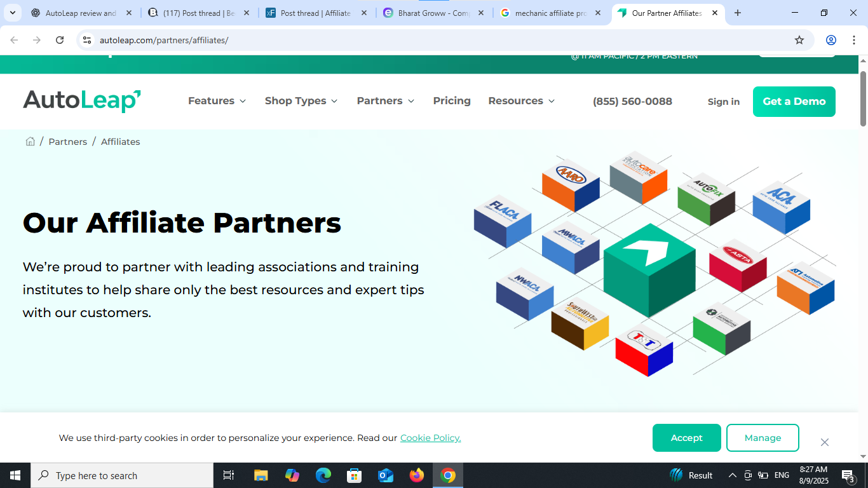Call phone number (855) 560-0088
The image size is (868, 488).
point(632,102)
